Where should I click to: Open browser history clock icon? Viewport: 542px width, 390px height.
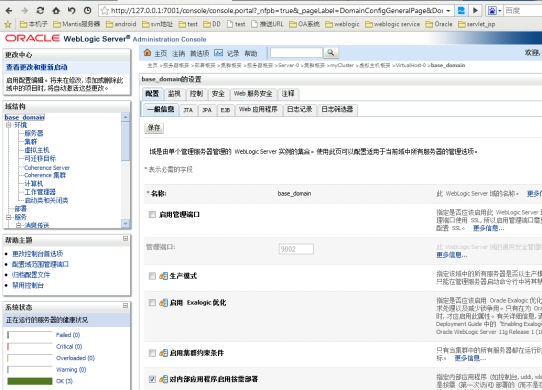[x=87, y=10]
